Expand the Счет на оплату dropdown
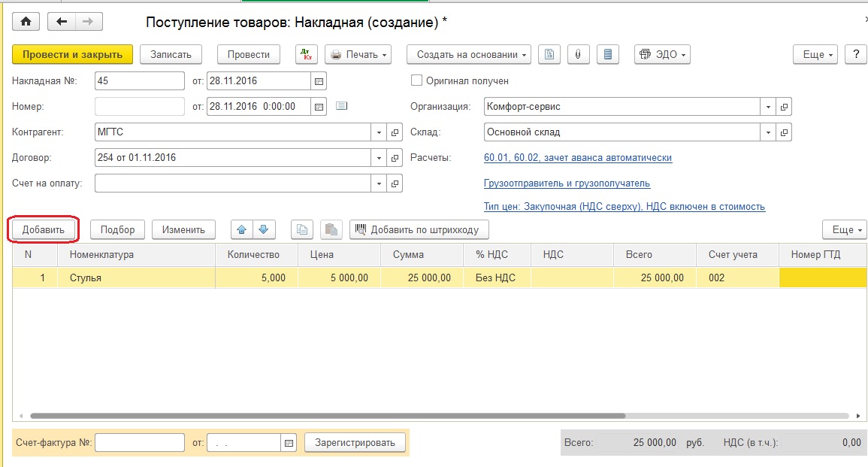The image size is (868, 467). click(379, 183)
